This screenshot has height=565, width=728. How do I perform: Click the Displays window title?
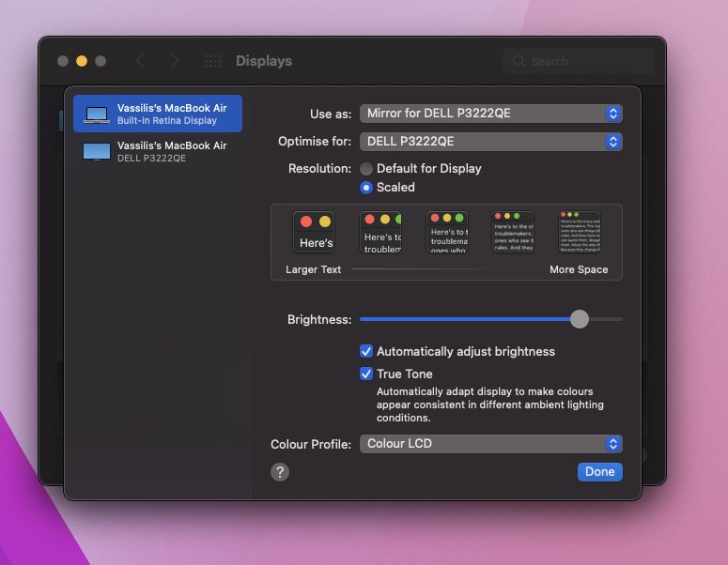(x=264, y=61)
